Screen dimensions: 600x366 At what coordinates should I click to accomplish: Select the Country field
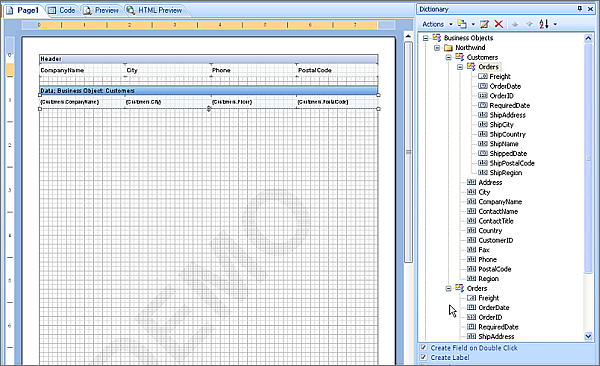490,230
